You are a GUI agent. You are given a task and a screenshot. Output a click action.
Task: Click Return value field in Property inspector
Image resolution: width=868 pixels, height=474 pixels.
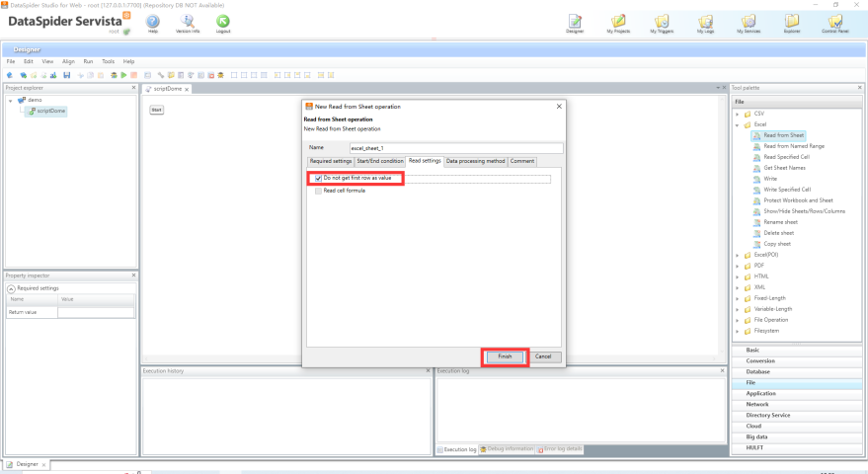[96, 313]
